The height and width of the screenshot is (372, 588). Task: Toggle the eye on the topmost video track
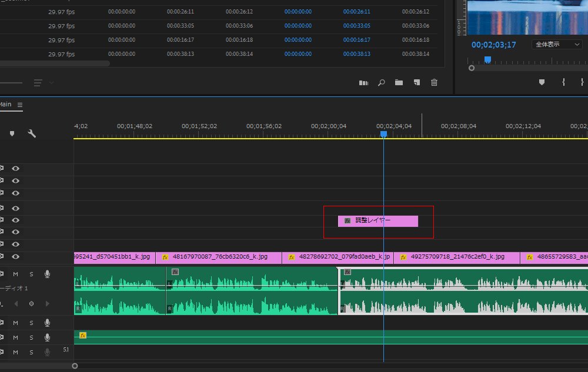(16, 169)
